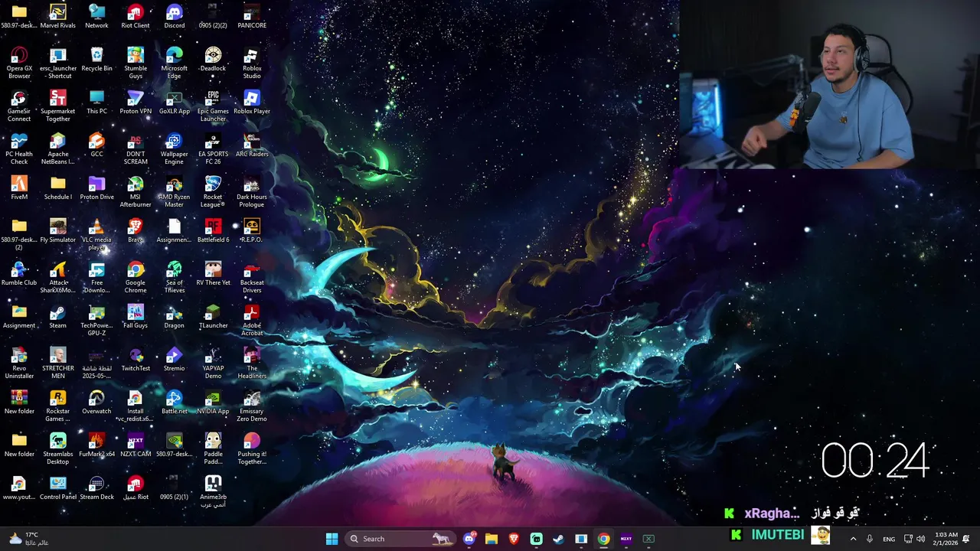Select the Revo Uninstaller icon
Viewport: 980px width, 551px height.
pyautogui.click(x=19, y=363)
